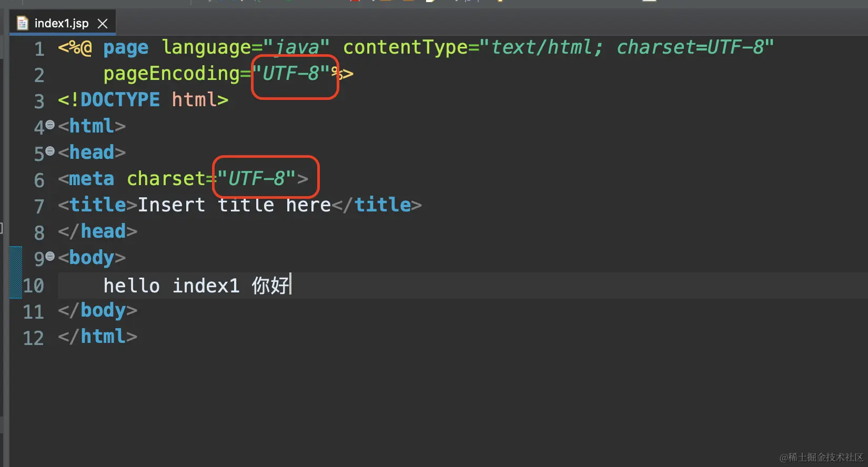Click the JSP file icon in tab
The height and width of the screenshot is (467, 868).
tap(22, 23)
